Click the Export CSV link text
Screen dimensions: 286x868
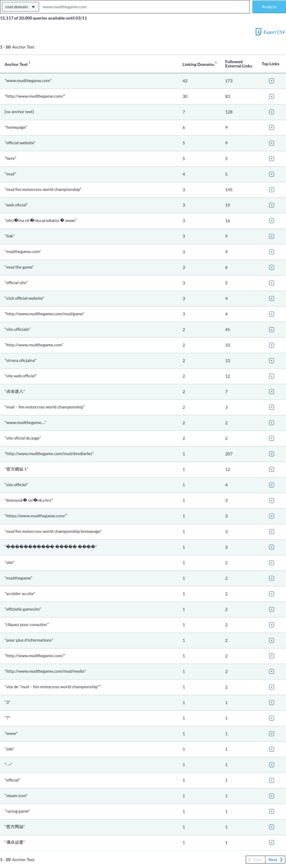pos(274,32)
